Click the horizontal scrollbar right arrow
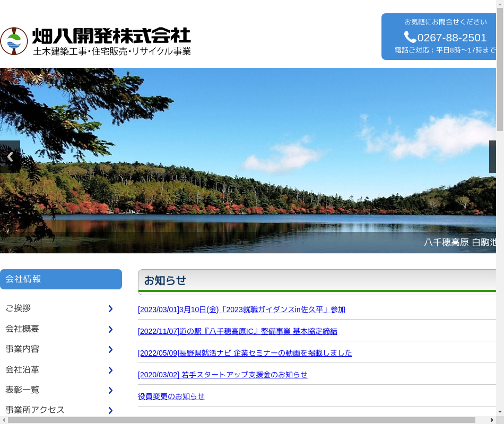 (x=492, y=420)
